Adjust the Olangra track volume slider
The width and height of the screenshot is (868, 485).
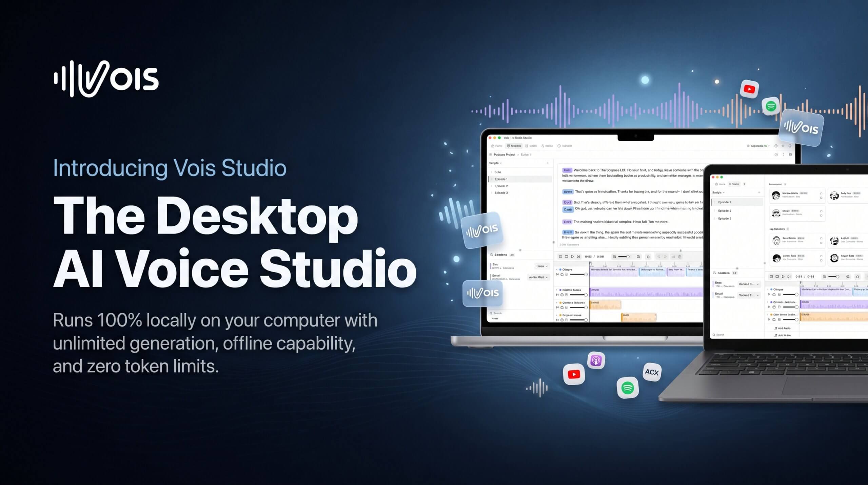tap(579, 274)
